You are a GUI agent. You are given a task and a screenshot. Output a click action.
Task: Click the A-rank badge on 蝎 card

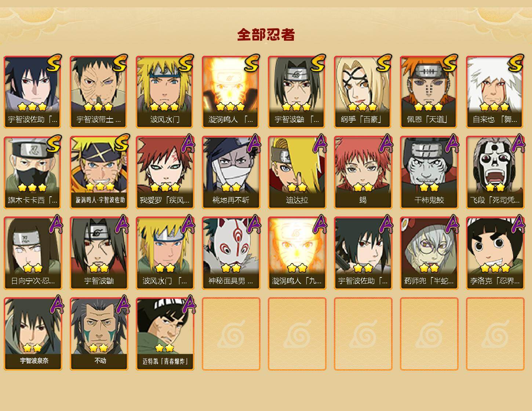[385, 143]
